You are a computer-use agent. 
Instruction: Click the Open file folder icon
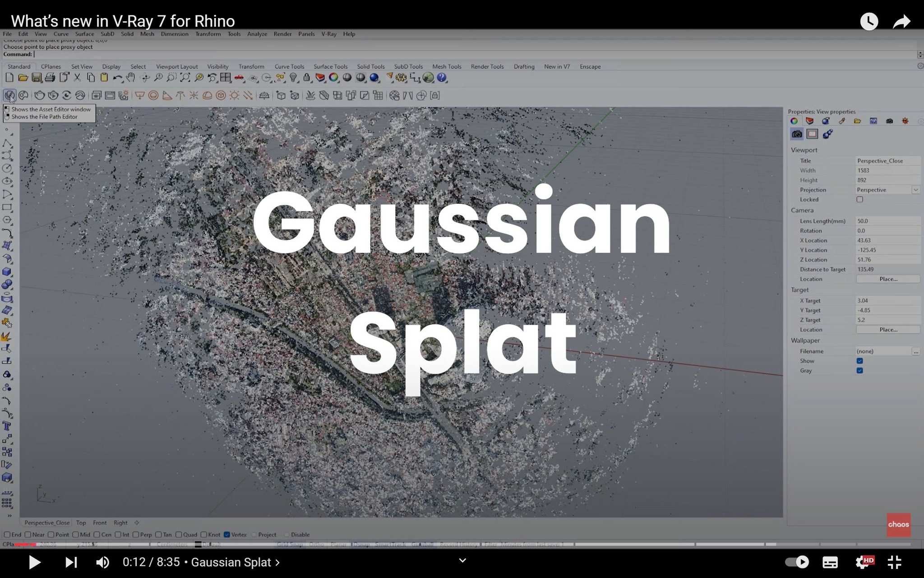[23, 78]
